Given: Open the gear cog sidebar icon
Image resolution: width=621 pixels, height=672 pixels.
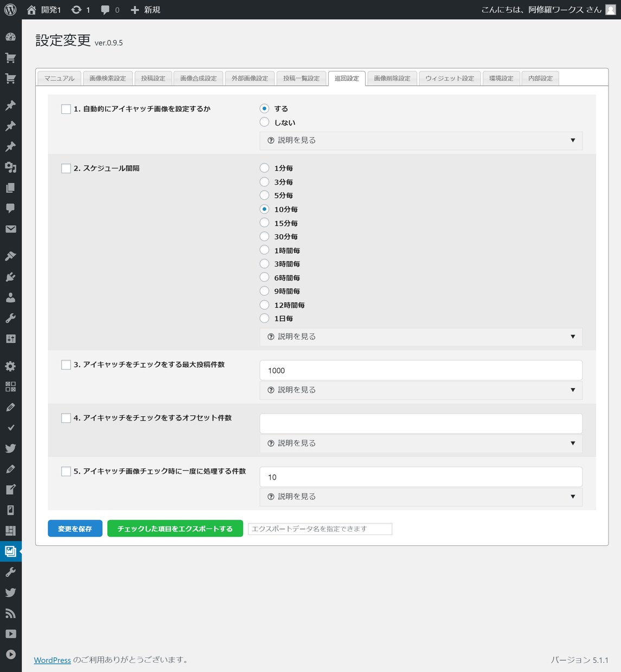Looking at the screenshot, I should (10, 366).
